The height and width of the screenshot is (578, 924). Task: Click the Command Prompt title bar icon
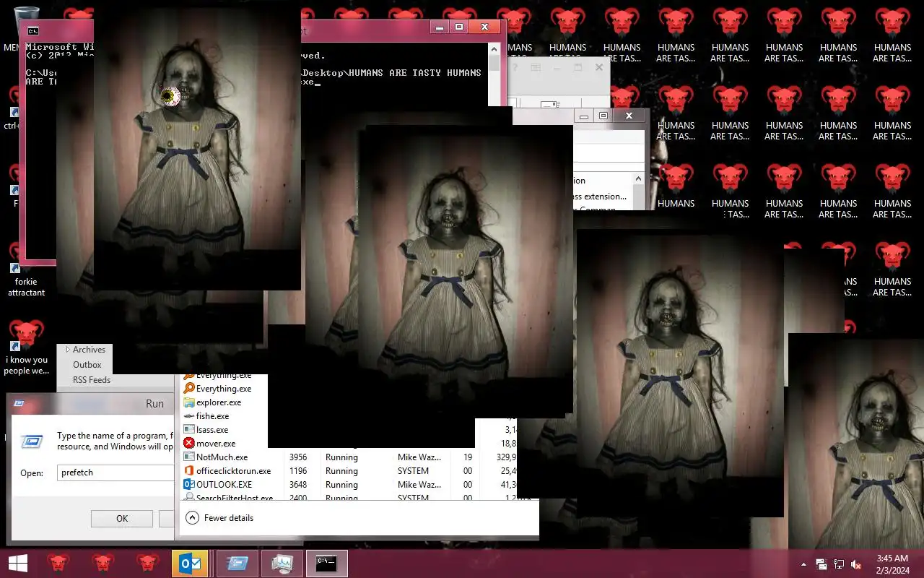point(32,30)
